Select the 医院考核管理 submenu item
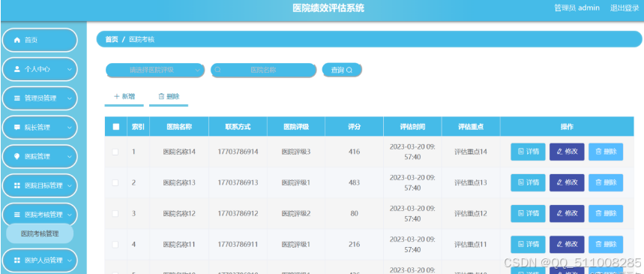 pos(40,233)
